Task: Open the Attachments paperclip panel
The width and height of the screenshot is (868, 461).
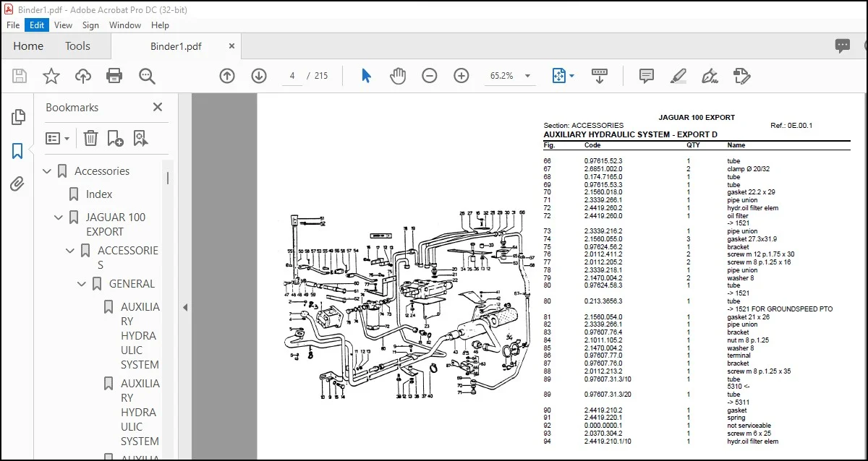Action: point(18,184)
